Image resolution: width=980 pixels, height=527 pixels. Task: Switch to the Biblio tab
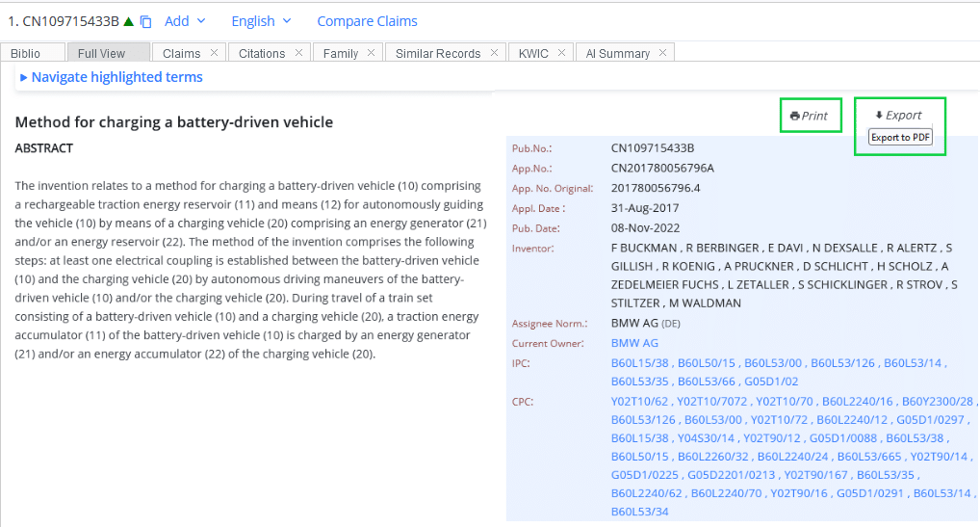pyautogui.click(x=32, y=53)
